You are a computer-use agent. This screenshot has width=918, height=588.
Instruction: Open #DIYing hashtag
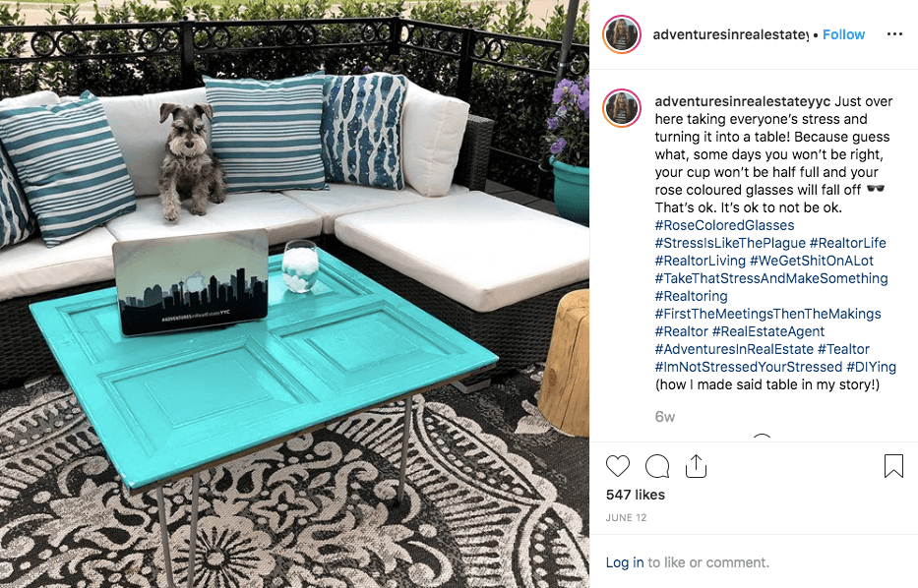click(x=871, y=367)
